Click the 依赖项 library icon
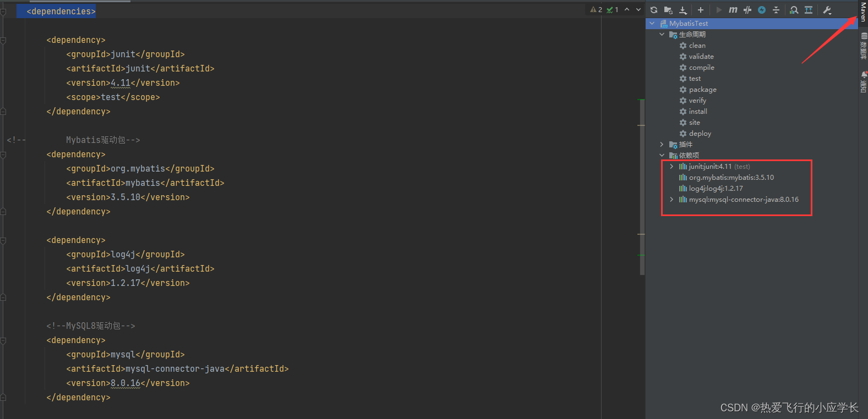The height and width of the screenshot is (419, 868). 673,156
